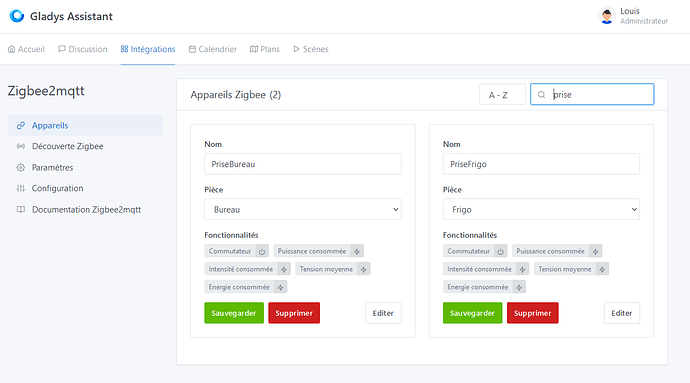The image size is (690, 383).
Task: Delete PriseBureau with Supprimer
Action: 294,313
